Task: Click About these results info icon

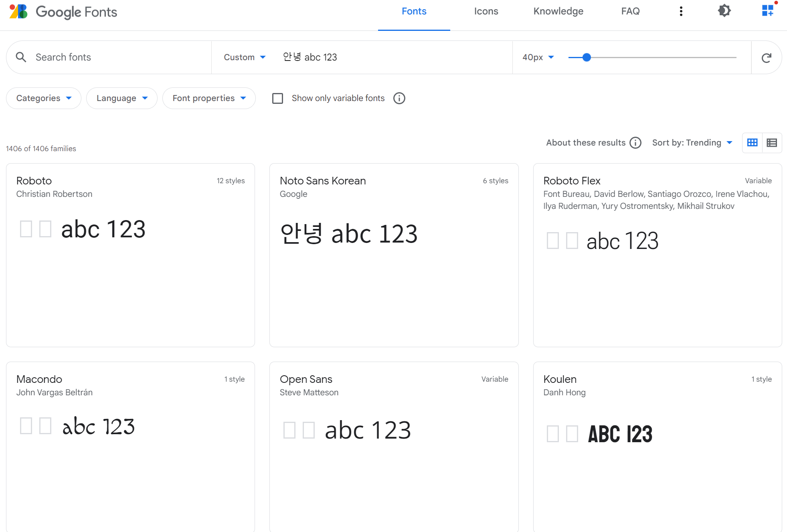Action: click(635, 143)
